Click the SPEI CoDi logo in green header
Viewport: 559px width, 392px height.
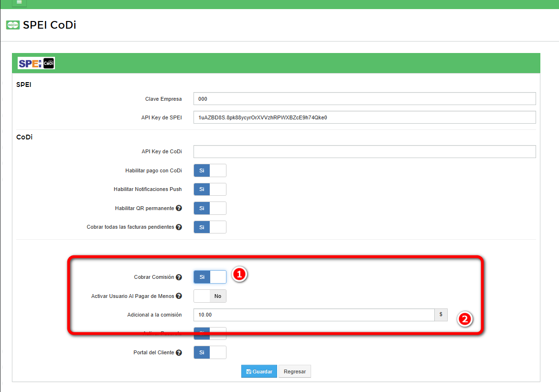click(x=36, y=63)
